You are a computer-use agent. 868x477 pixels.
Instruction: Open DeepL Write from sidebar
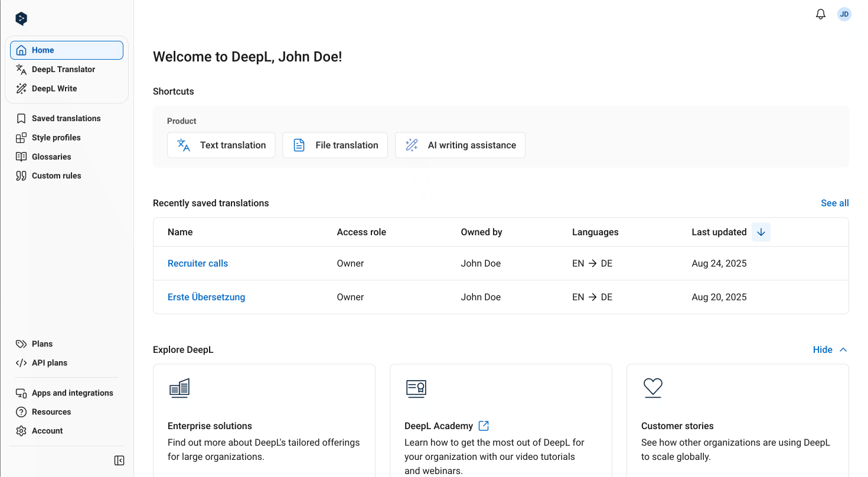click(x=54, y=89)
